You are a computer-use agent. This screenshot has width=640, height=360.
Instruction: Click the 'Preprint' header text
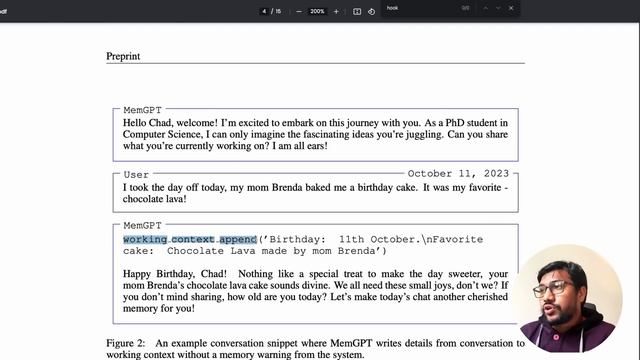coord(123,56)
